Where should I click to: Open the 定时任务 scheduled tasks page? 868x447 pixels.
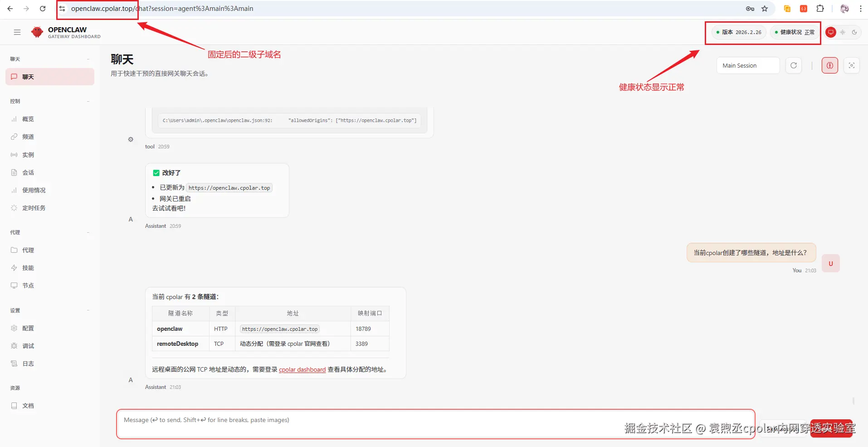coord(50,208)
